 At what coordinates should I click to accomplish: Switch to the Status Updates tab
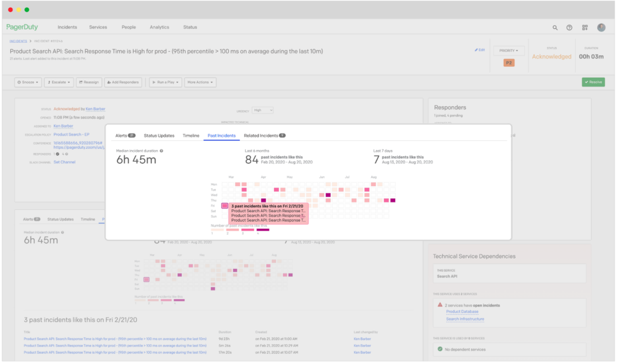coord(159,136)
